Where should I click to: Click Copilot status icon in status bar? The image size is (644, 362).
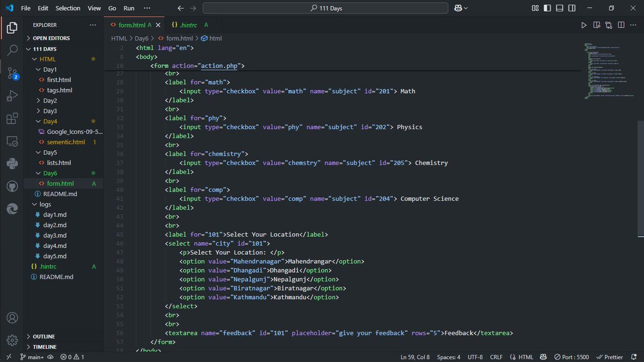point(543,357)
